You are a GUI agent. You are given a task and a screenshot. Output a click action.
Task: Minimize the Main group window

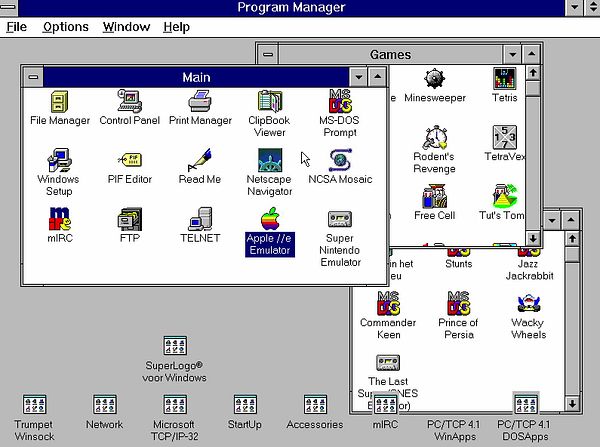[359, 77]
